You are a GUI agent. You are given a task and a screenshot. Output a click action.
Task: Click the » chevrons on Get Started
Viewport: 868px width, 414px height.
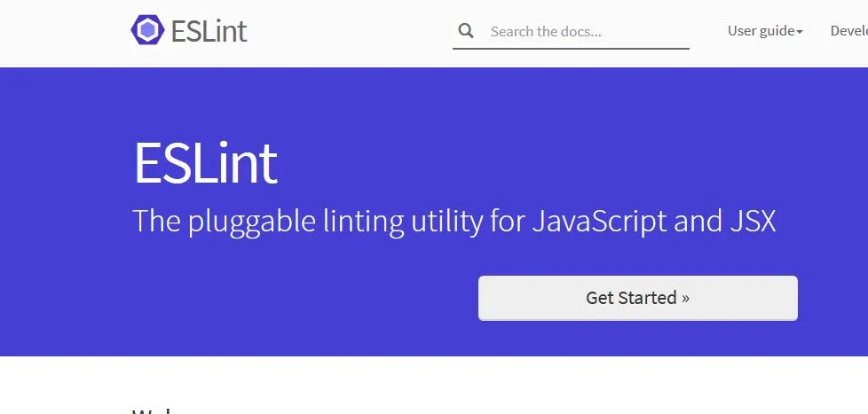685,298
